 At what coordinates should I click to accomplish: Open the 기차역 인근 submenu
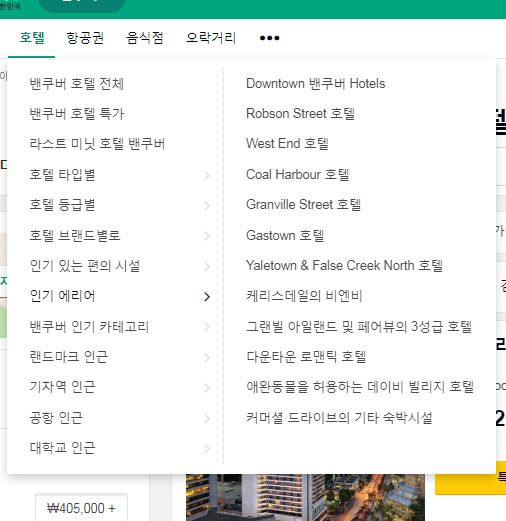[62, 387]
